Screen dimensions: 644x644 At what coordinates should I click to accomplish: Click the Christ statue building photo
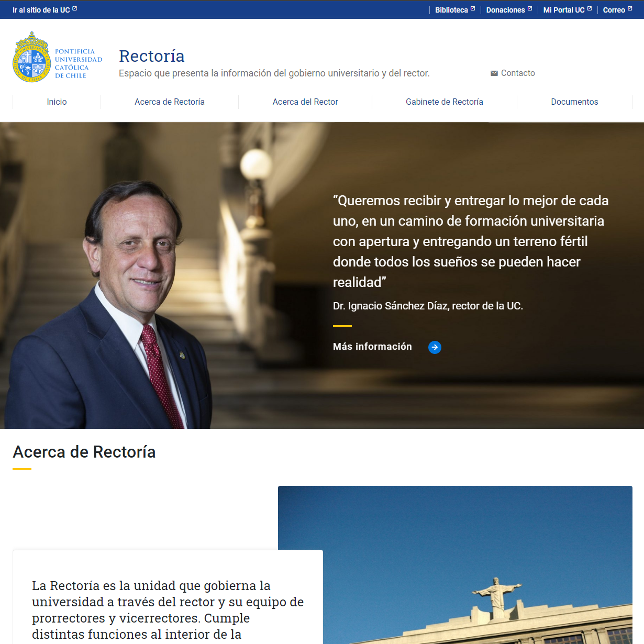455,565
